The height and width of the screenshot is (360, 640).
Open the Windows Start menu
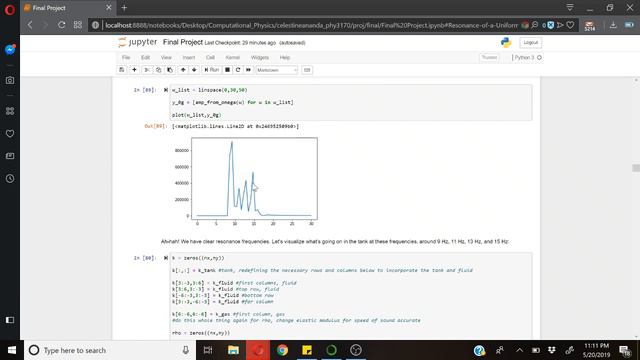[12, 350]
